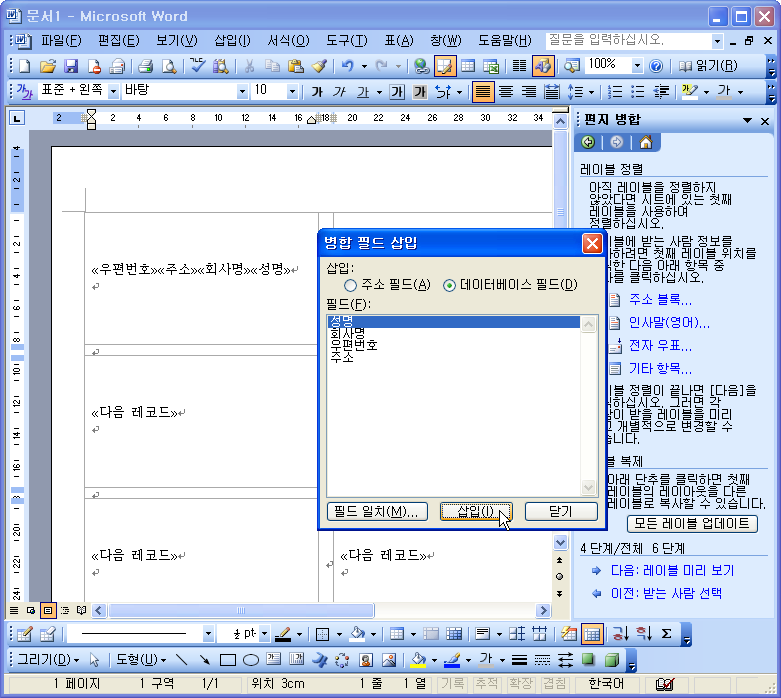Click the Help question mark icon
This screenshot has width=781, height=698.
[656, 66]
